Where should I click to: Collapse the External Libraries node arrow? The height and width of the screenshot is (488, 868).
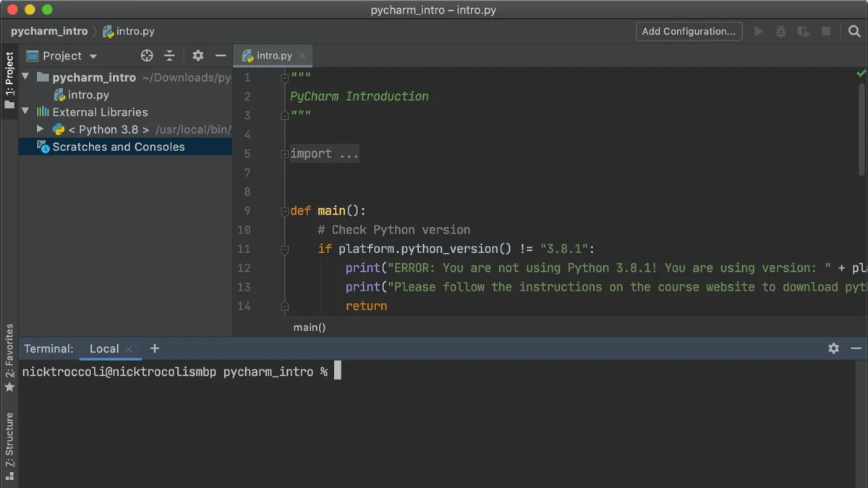26,111
